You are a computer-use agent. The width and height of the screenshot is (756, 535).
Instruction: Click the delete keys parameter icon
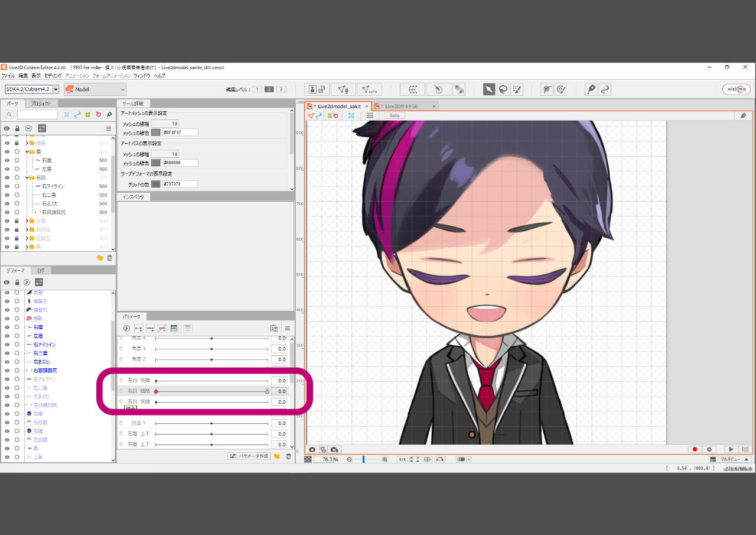(162, 328)
